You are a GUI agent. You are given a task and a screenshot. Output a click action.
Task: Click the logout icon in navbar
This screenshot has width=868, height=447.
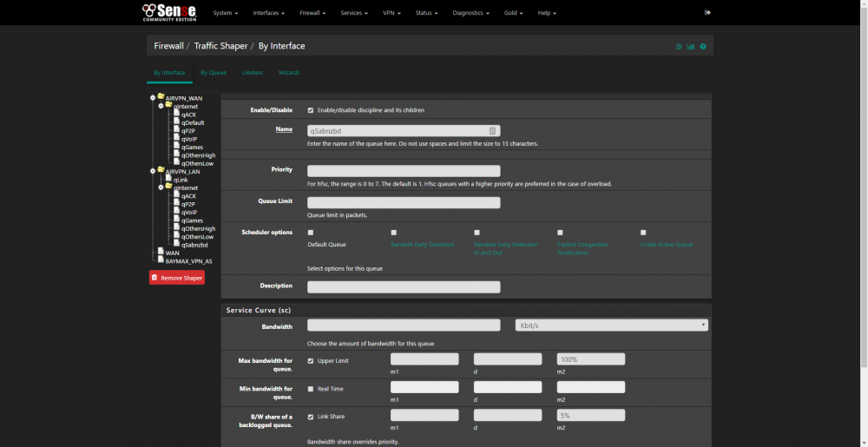click(x=707, y=13)
